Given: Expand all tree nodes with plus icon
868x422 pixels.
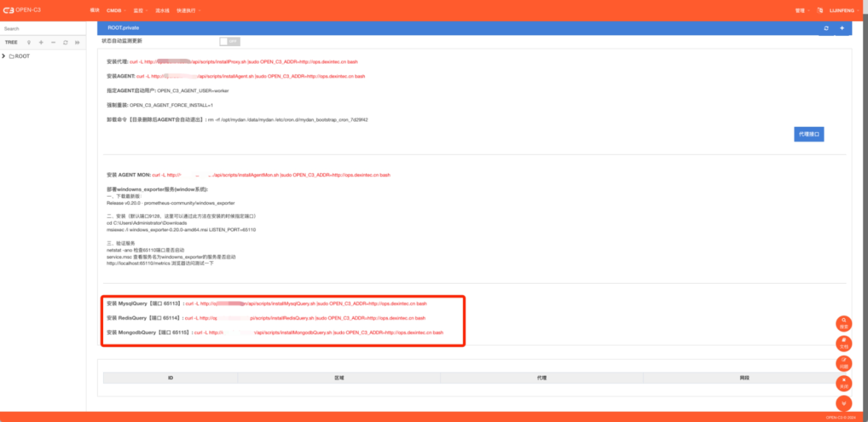Looking at the screenshot, I should pos(41,42).
